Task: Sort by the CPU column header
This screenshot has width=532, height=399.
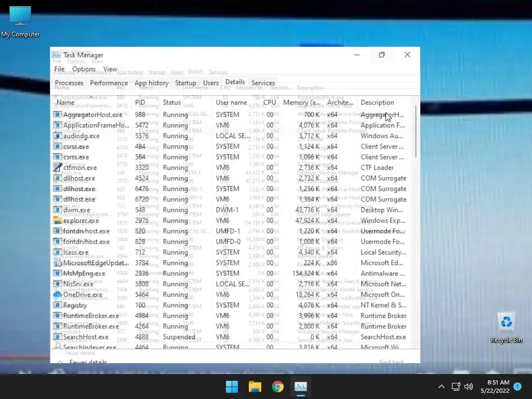Action: pos(270,102)
